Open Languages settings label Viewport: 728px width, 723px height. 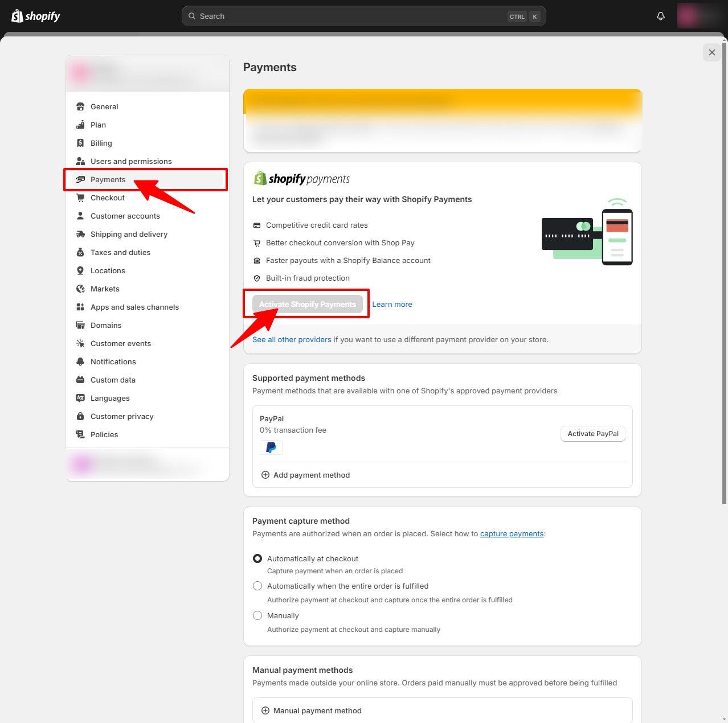pyautogui.click(x=110, y=398)
